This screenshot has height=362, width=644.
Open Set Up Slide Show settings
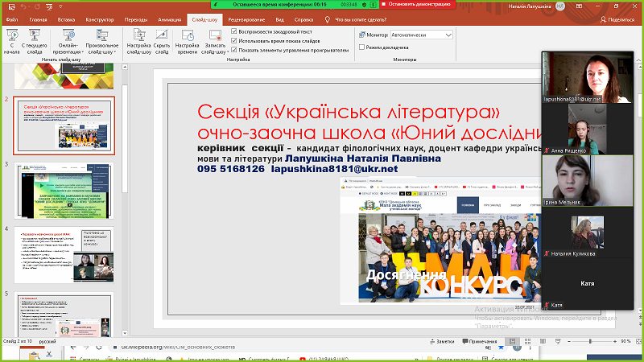coord(139,35)
